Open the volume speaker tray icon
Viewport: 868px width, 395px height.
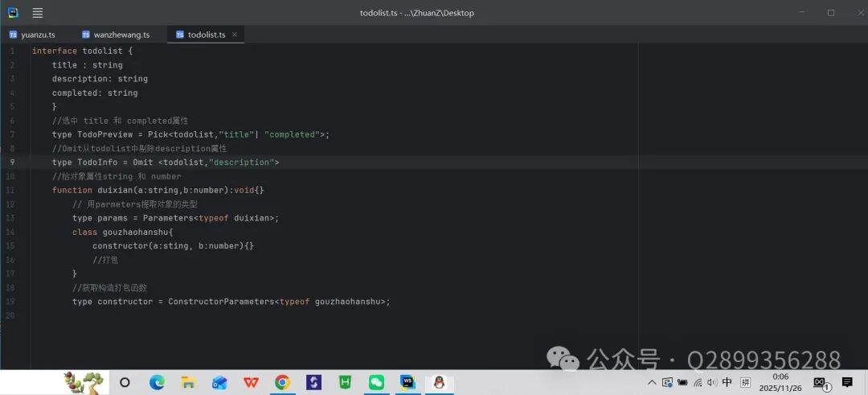pyautogui.click(x=712, y=382)
